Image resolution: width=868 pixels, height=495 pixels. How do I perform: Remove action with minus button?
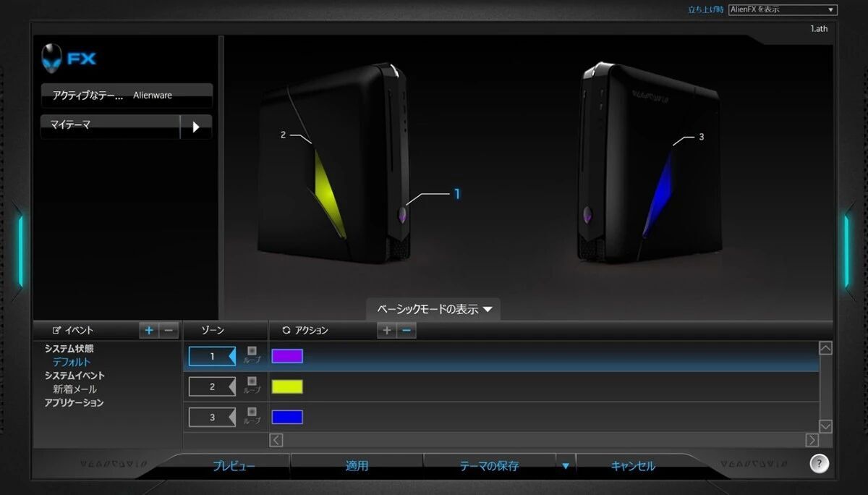coord(407,330)
